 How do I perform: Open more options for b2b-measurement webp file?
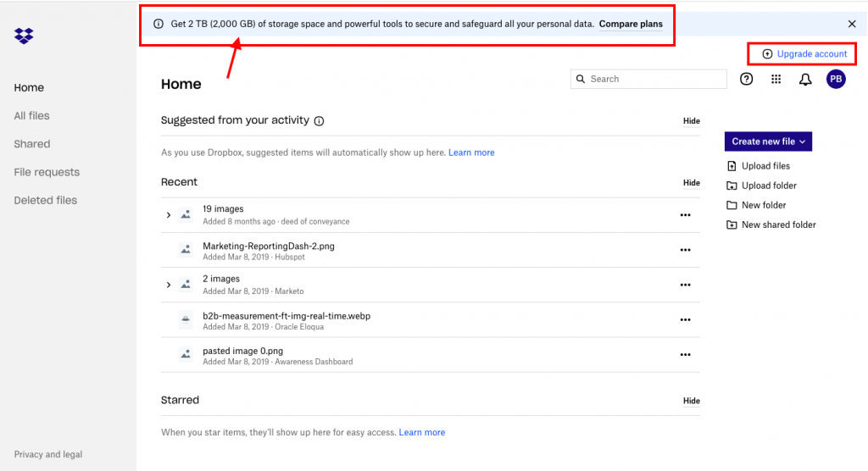pyautogui.click(x=685, y=320)
